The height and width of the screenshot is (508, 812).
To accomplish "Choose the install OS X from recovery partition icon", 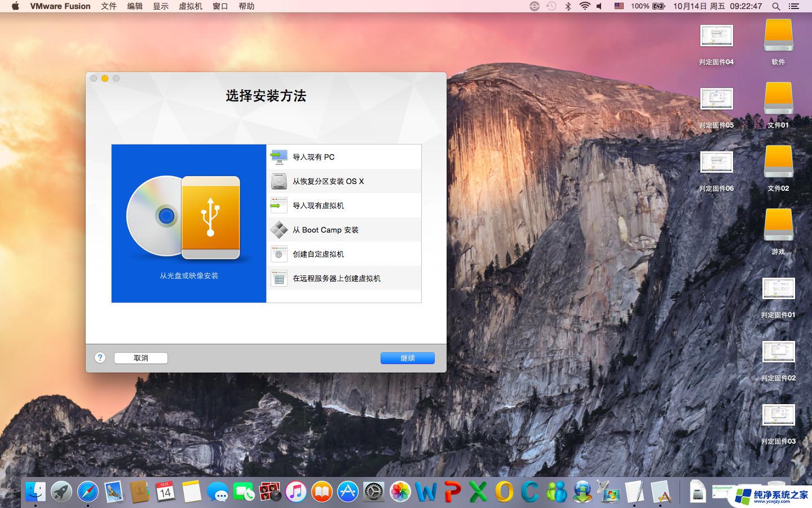I will (x=279, y=181).
